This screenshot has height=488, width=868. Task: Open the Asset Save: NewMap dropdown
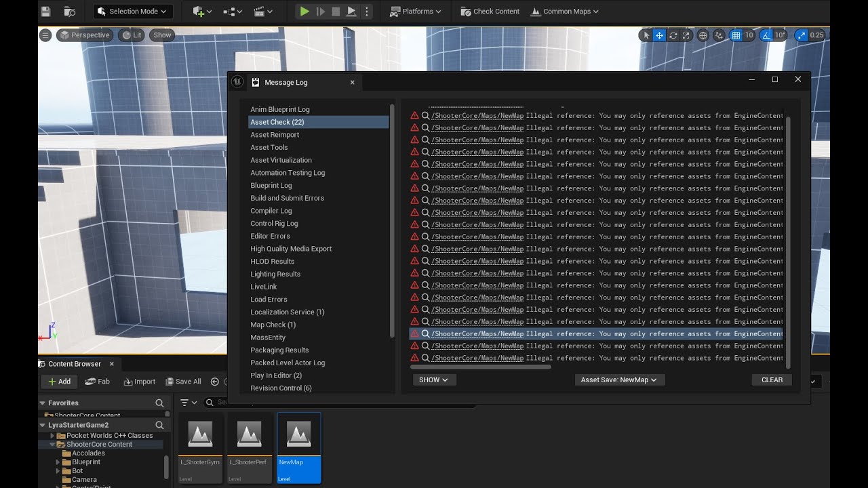point(619,380)
